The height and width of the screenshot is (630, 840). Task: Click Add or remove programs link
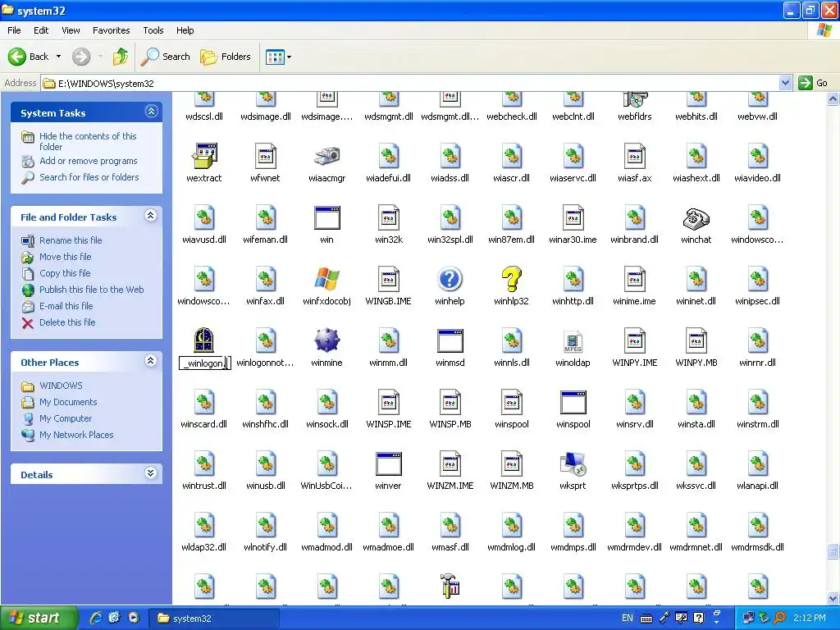point(89,161)
